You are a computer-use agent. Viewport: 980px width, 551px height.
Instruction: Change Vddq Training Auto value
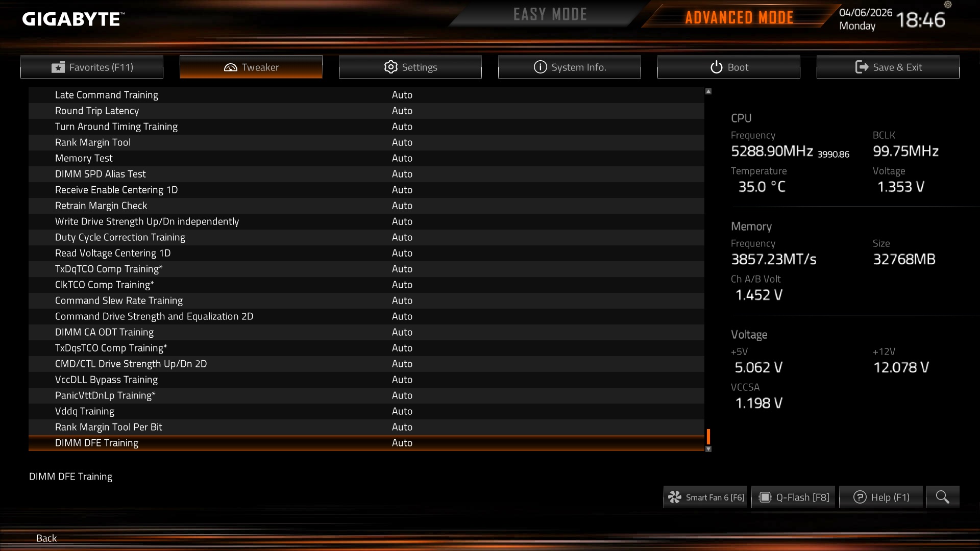tap(402, 411)
